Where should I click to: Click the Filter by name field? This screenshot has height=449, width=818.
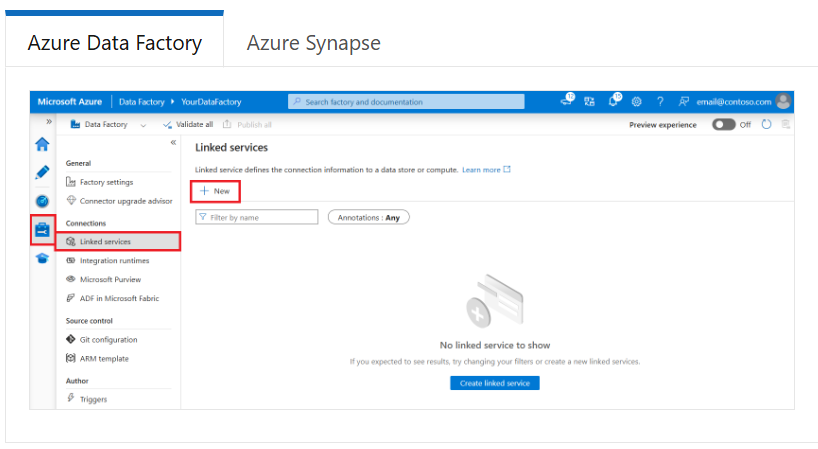pos(258,217)
